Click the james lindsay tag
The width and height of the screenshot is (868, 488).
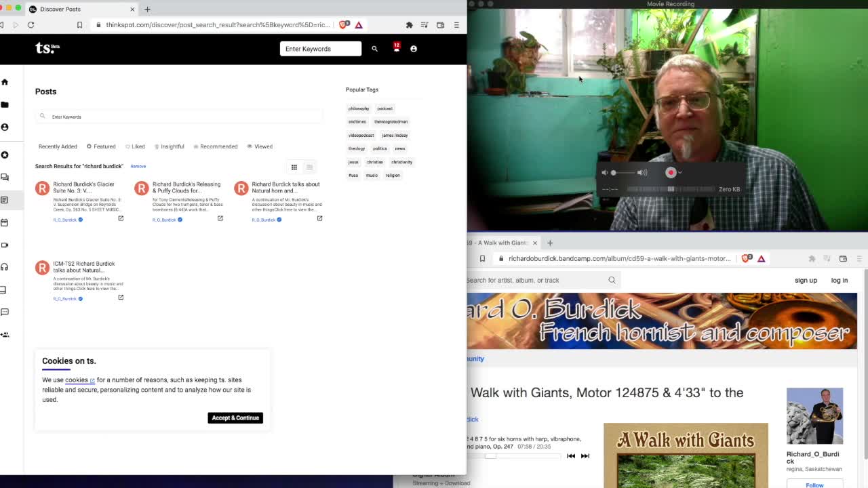pyautogui.click(x=395, y=136)
